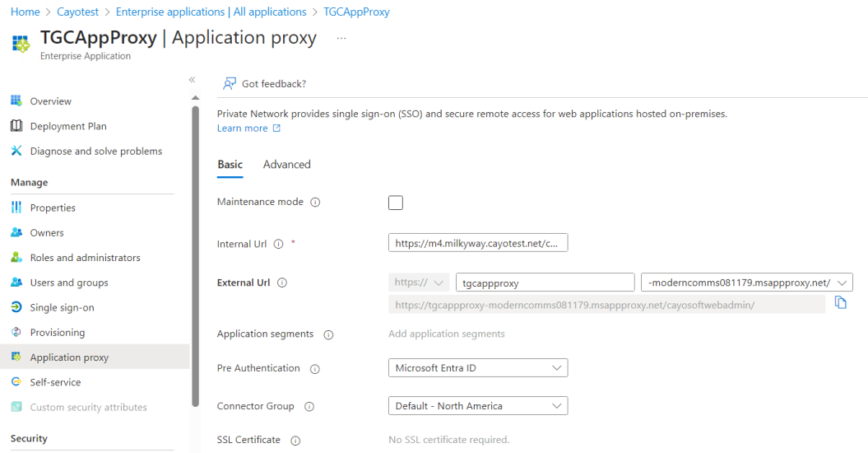Go to Cayotest breadcrumb

(77, 12)
